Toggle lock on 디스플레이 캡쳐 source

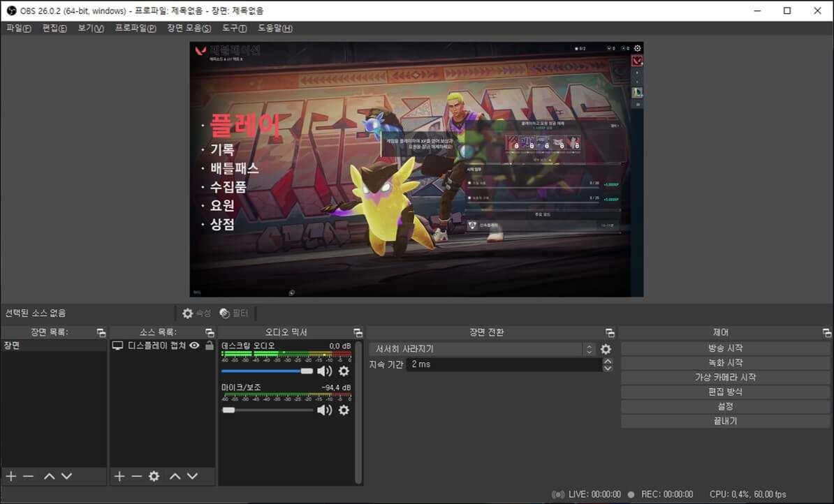tap(210, 346)
